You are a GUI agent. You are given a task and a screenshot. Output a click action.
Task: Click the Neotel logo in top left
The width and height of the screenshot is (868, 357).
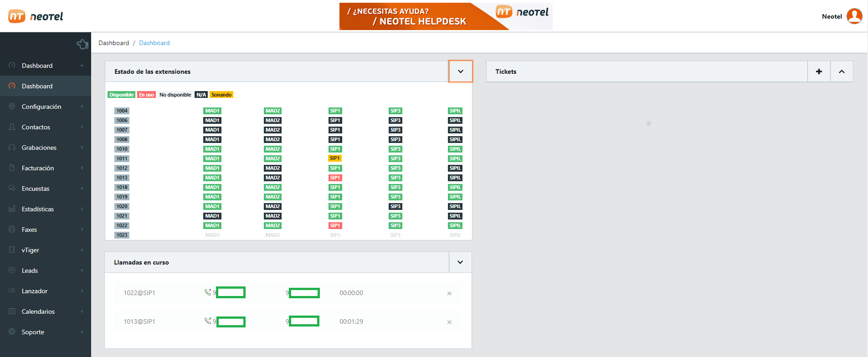36,16
